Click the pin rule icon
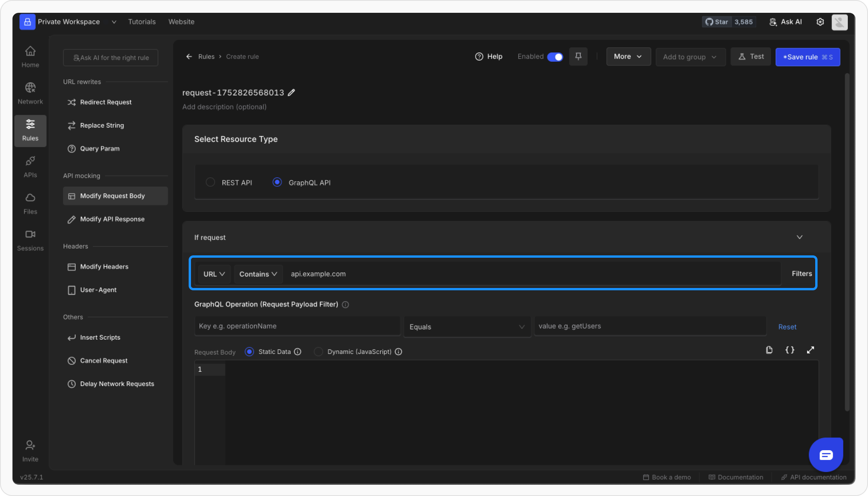The width and height of the screenshot is (868, 496). click(x=578, y=57)
